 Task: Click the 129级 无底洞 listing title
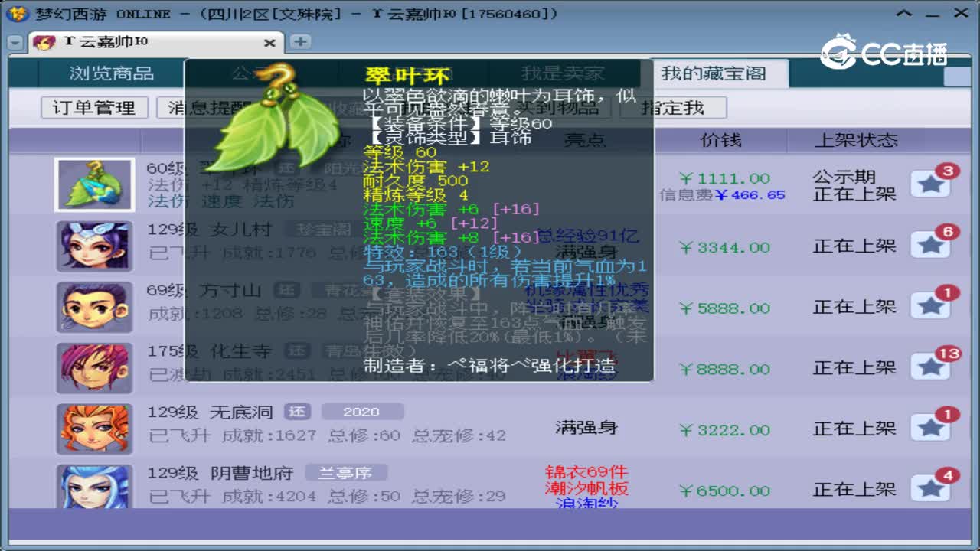210,412
